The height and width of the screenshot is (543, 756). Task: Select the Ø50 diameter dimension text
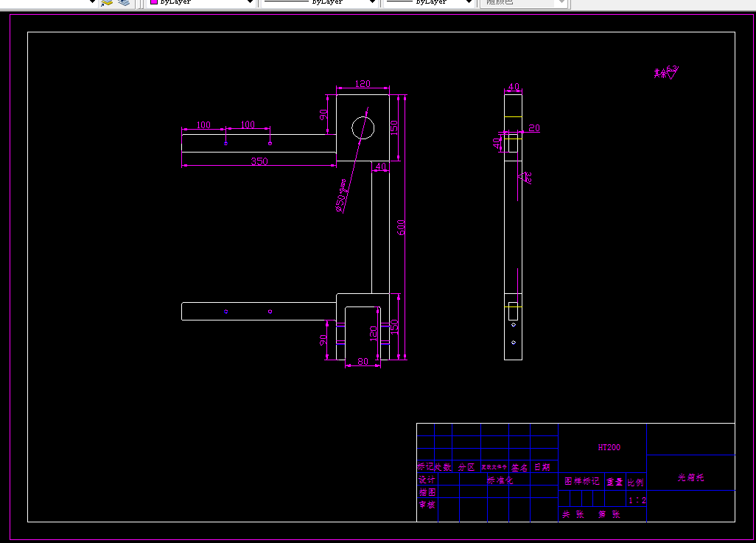(x=341, y=196)
